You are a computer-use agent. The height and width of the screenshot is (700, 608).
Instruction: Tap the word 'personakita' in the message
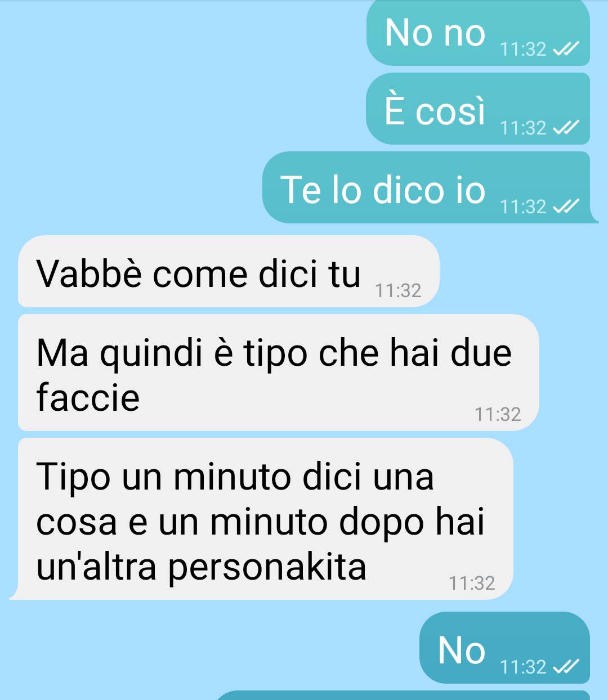tap(267, 568)
